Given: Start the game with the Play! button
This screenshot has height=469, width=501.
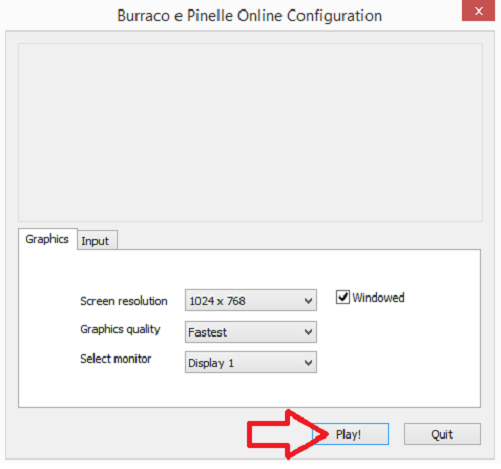Looking at the screenshot, I should click(x=350, y=434).
